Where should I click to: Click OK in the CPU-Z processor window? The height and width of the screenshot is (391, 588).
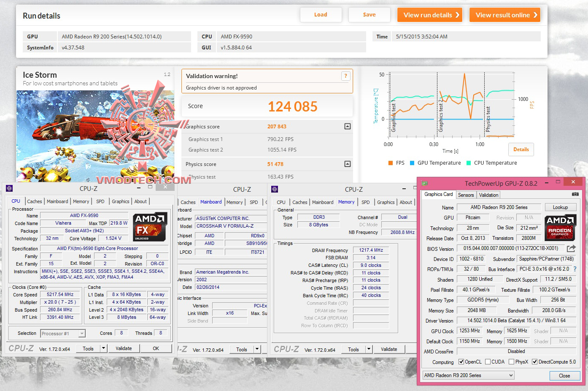tap(156, 348)
